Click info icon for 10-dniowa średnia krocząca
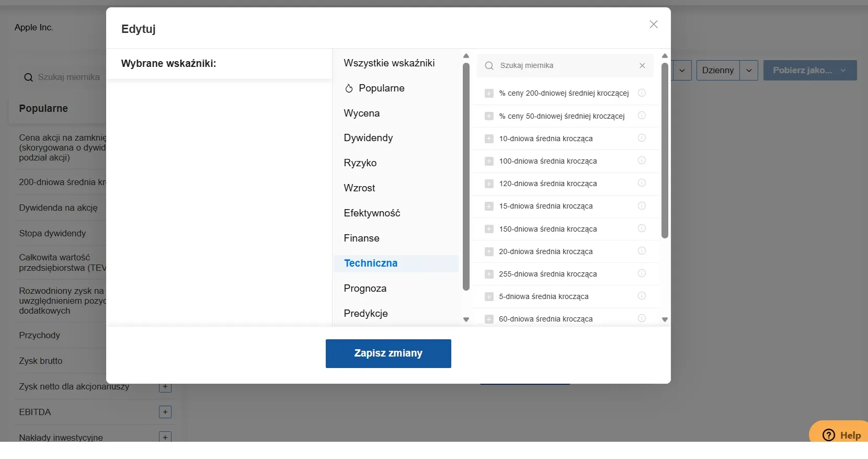868x459 pixels. 642,138
